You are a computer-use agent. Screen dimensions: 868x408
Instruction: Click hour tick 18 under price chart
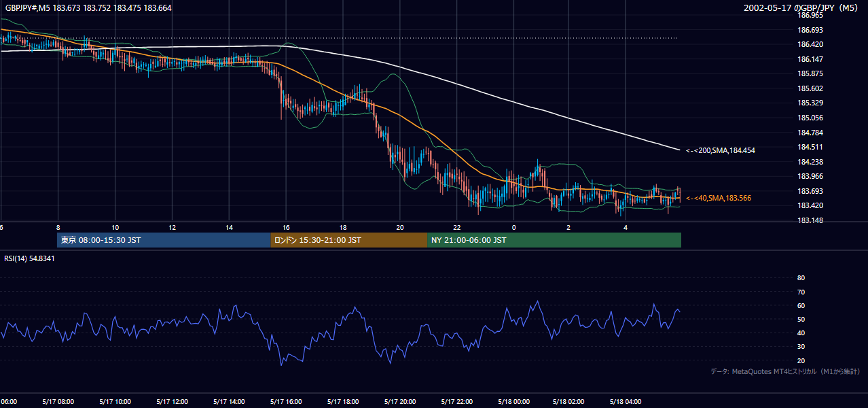344,227
